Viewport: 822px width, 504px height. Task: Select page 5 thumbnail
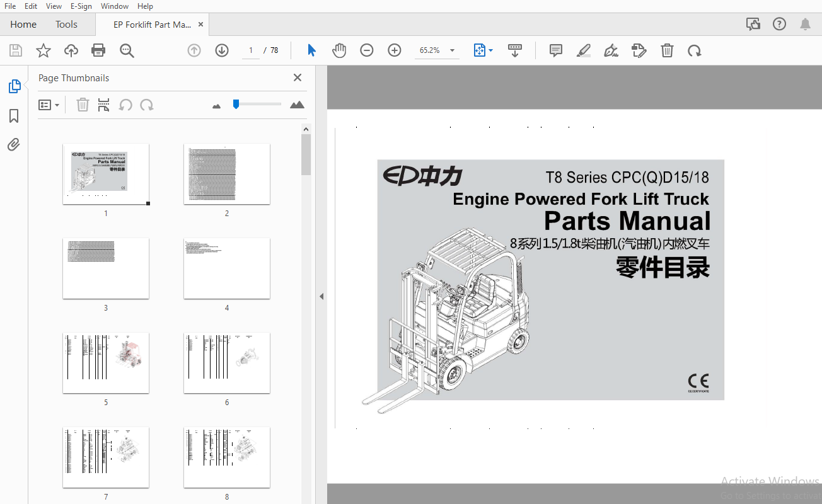(x=106, y=363)
